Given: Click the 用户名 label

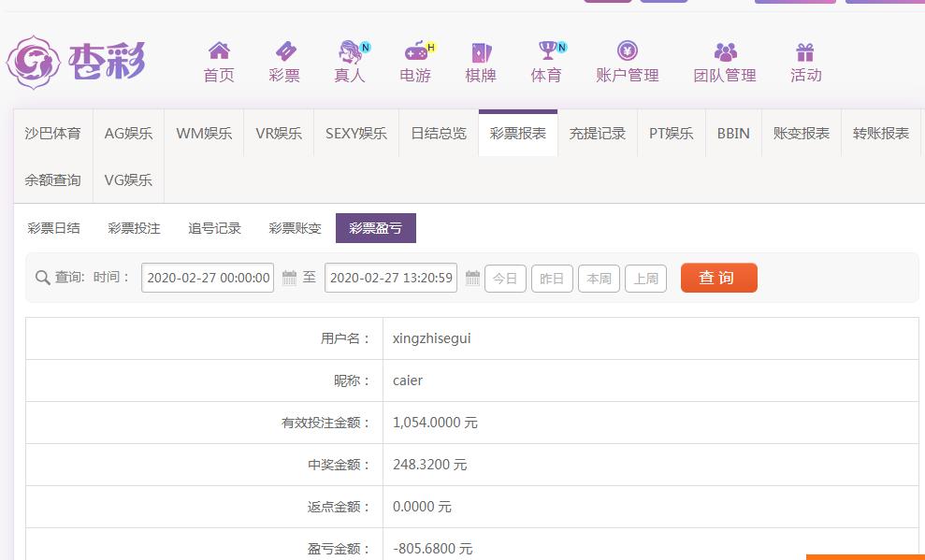Looking at the screenshot, I should tap(346, 338).
